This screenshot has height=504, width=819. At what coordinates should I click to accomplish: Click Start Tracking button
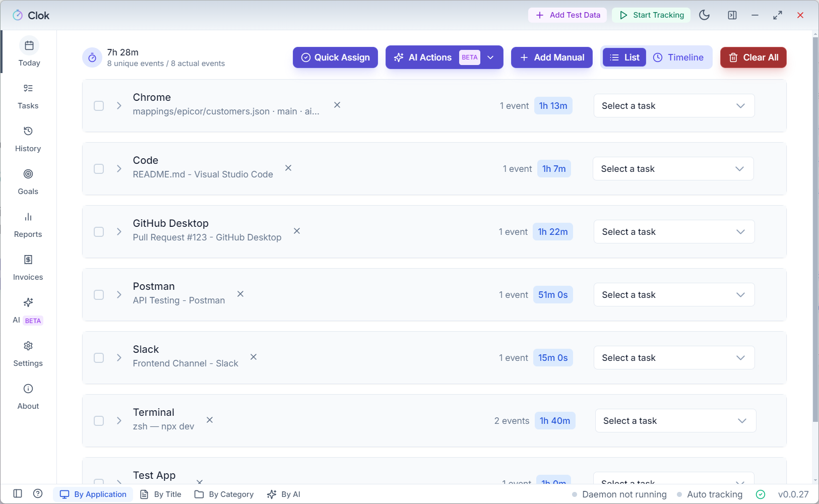point(652,15)
